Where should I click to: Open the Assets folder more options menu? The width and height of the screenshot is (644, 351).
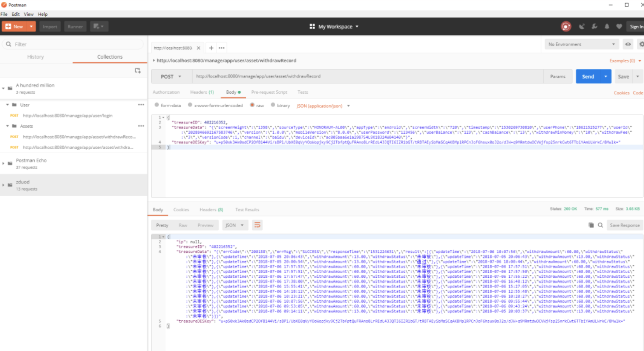(141, 126)
